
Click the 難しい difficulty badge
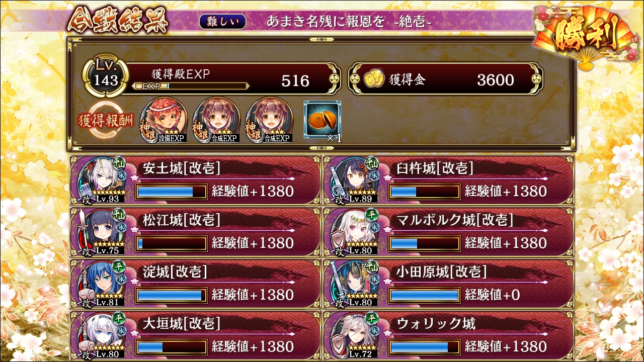point(222,21)
